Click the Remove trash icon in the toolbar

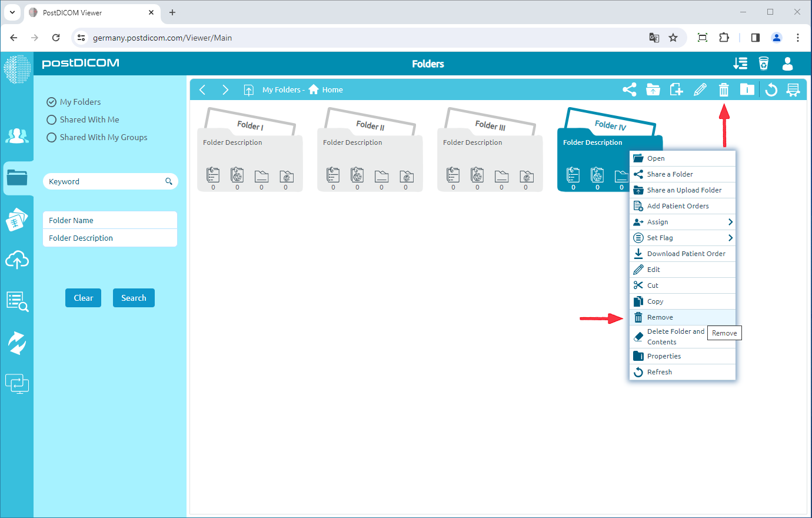coord(723,89)
